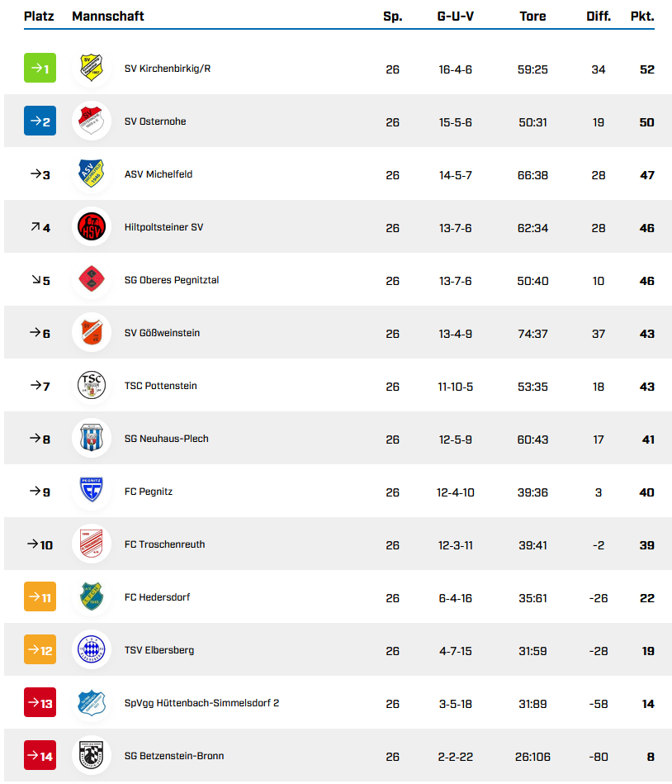This screenshot has height=784, width=672.
Task: Click the Tore column header
Action: pyautogui.click(x=532, y=17)
